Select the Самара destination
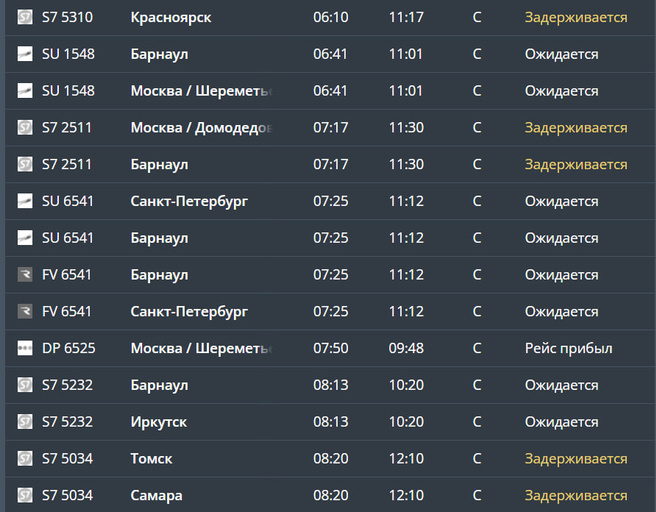This screenshot has width=656, height=512. [157, 495]
